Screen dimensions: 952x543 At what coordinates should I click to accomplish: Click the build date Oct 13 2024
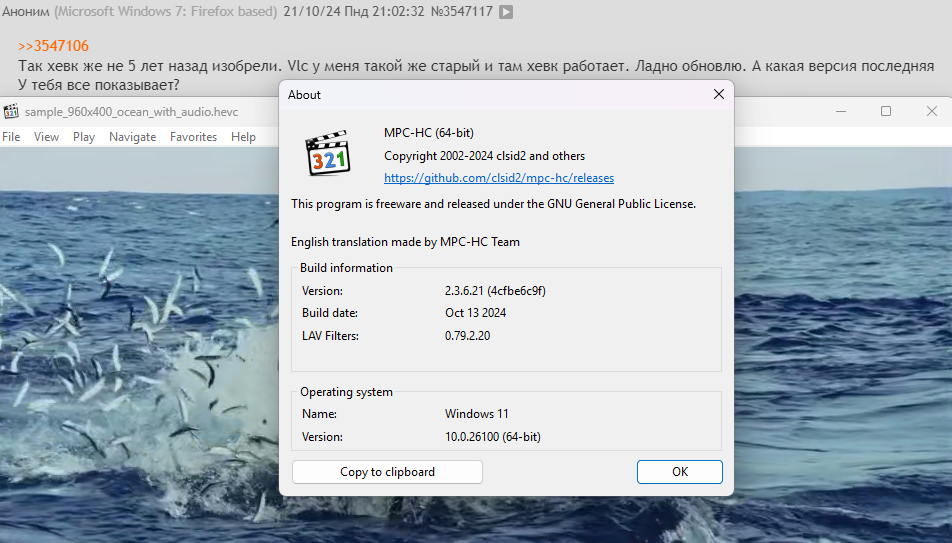[x=475, y=313]
